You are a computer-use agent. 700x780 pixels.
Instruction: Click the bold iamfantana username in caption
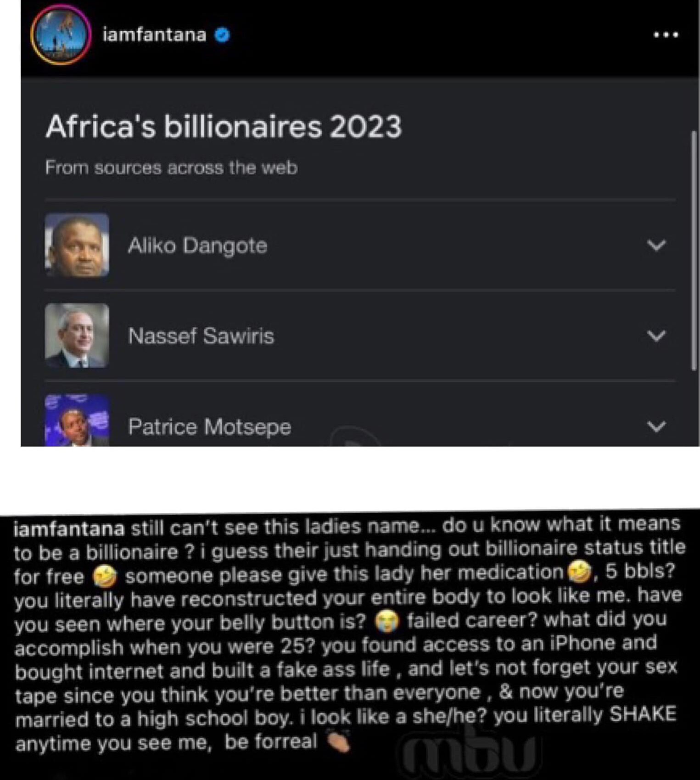click(69, 528)
